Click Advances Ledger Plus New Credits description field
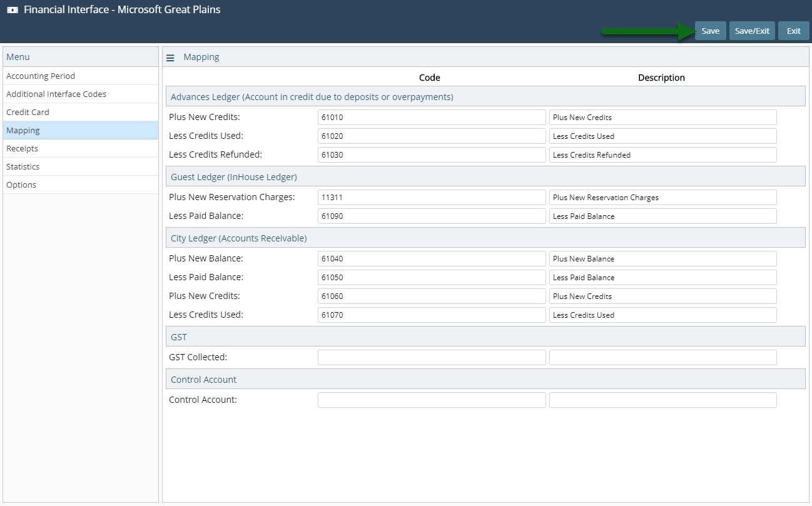The image size is (812, 506). point(663,117)
